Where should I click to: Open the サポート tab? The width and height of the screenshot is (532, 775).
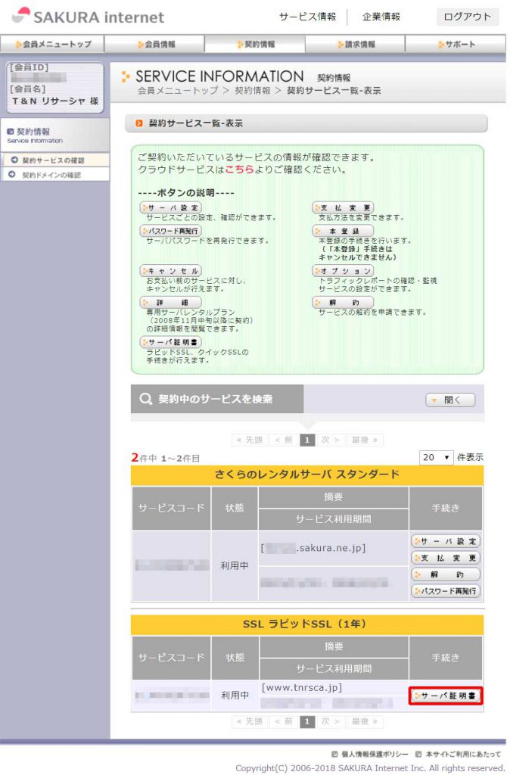456,44
